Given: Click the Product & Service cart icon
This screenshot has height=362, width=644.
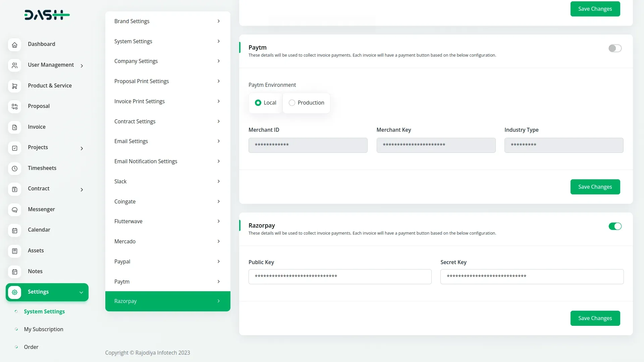Looking at the screenshot, I should pos(14,86).
